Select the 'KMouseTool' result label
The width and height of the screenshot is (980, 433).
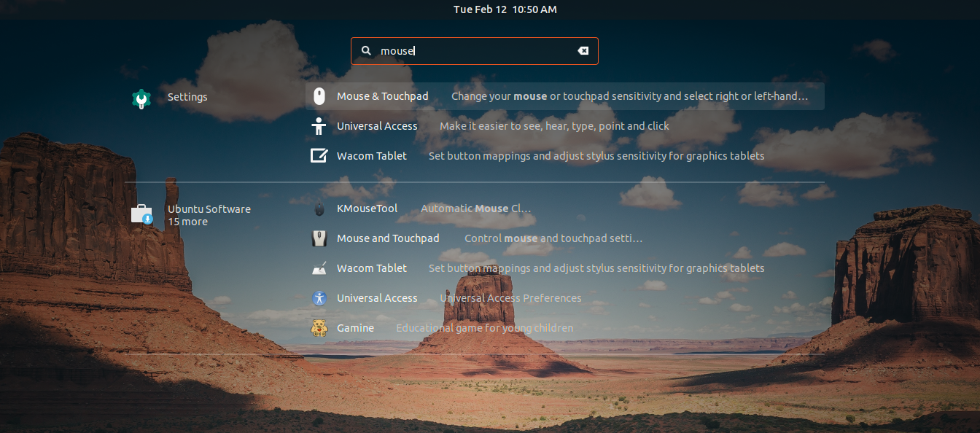tap(367, 208)
